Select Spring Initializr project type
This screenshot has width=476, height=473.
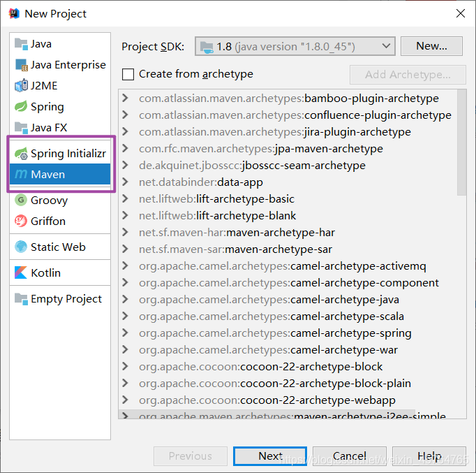(60, 154)
